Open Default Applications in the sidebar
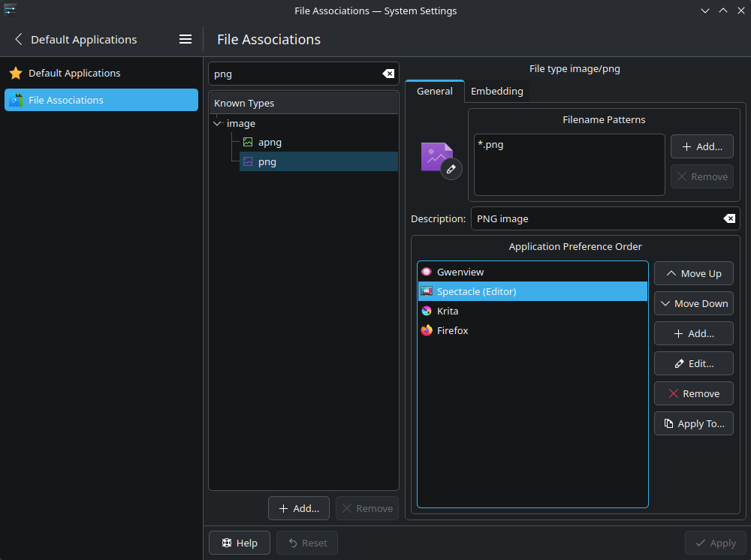The width and height of the screenshot is (751, 560). point(74,73)
